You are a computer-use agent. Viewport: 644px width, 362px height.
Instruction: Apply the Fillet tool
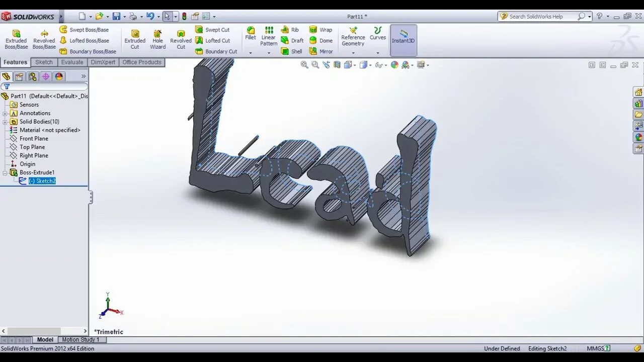point(251,34)
